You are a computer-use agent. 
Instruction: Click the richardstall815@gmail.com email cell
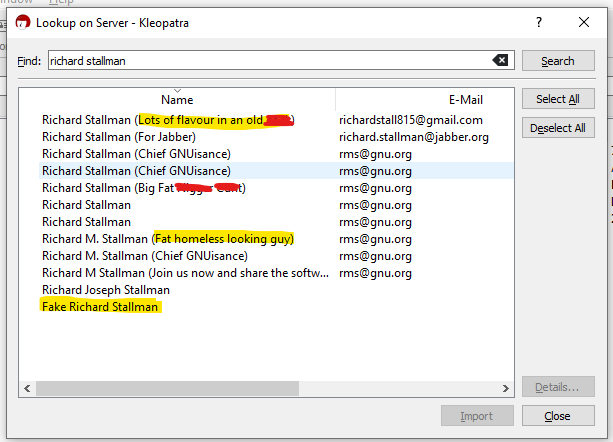(411, 120)
